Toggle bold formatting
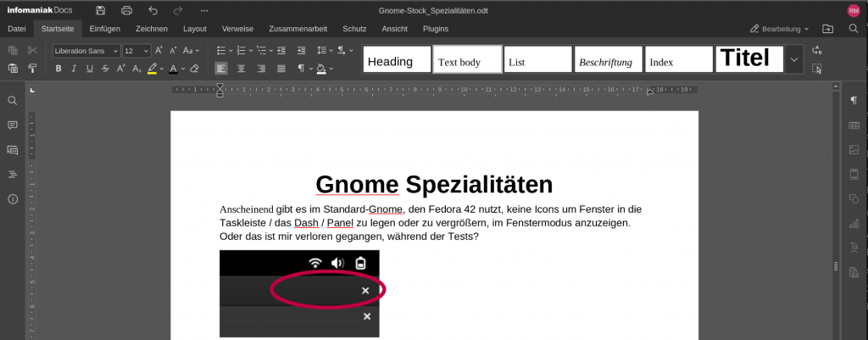This screenshot has width=868, height=340. [x=58, y=69]
